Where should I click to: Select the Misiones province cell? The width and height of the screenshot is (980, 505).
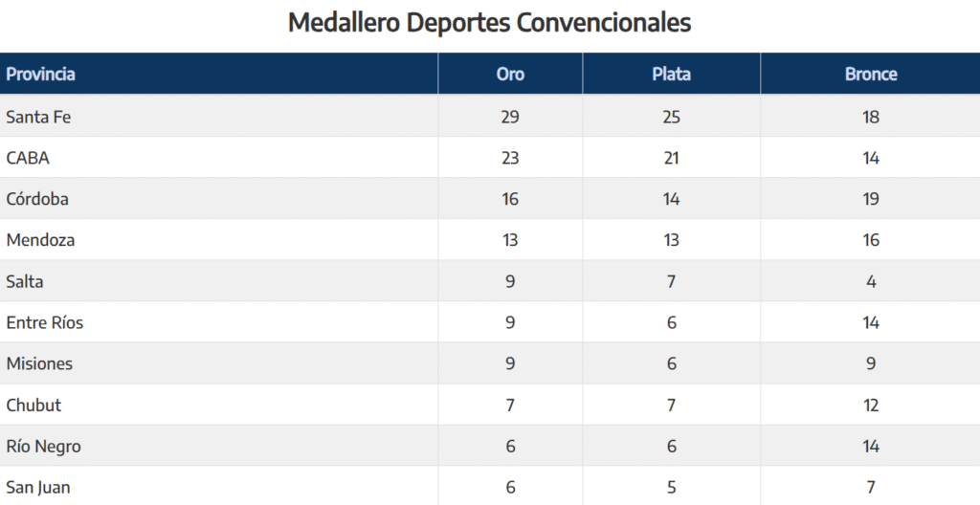(x=39, y=363)
